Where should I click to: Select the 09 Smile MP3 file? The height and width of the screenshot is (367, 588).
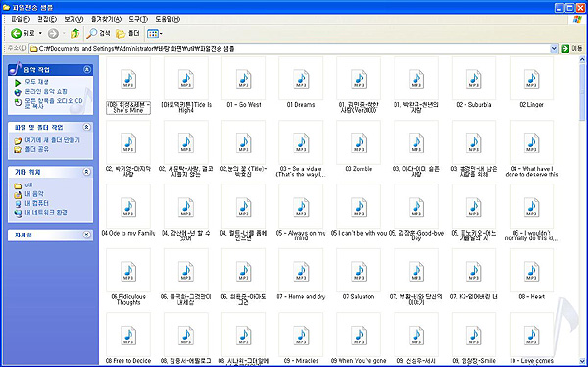pyautogui.click(x=474, y=339)
